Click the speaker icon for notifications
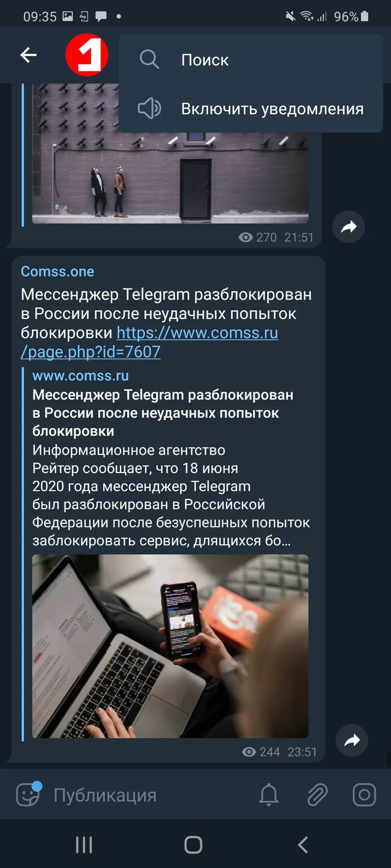391x868 pixels. click(x=149, y=108)
